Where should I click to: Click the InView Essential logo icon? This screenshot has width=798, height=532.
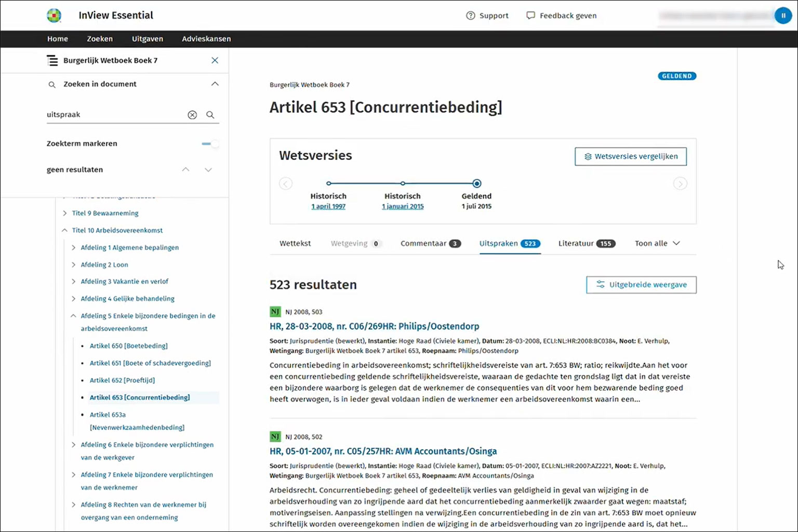[54, 16]
